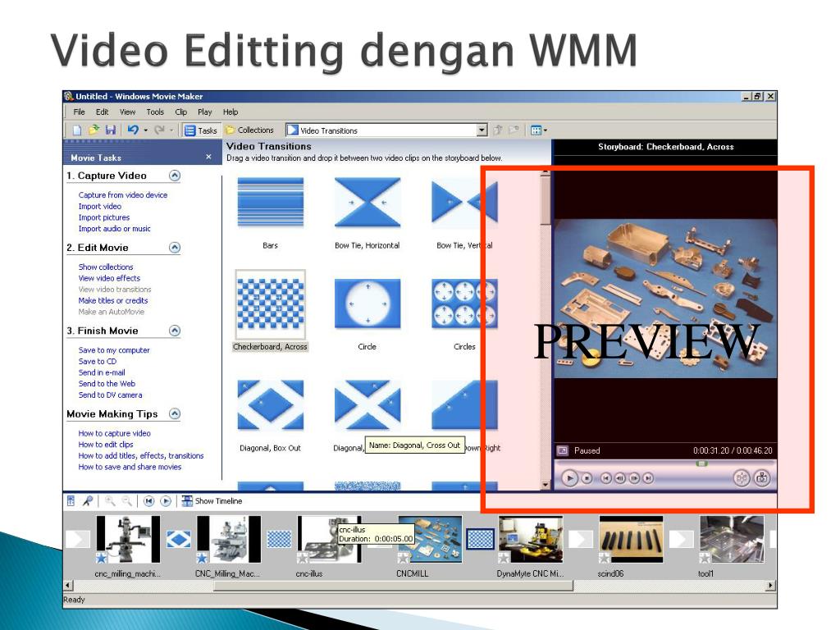Click the Open Project folder icon
The image size is (840, 630).
coord(94,130)
